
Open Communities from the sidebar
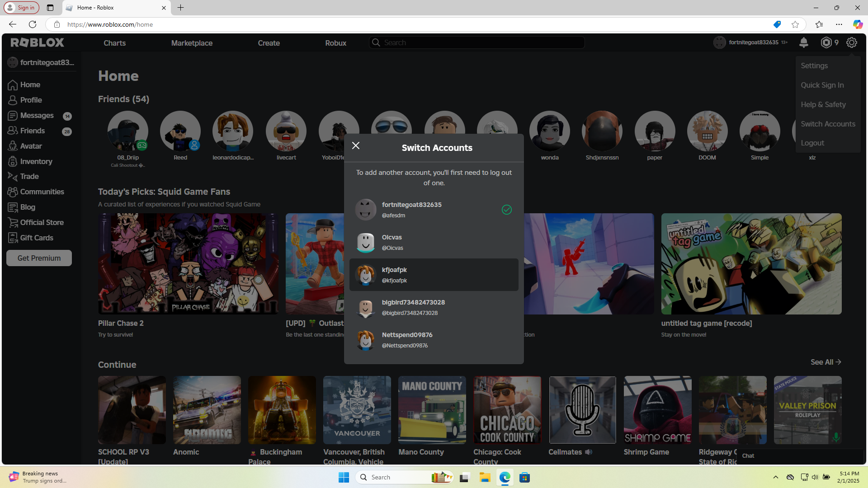tap(42, 192)
